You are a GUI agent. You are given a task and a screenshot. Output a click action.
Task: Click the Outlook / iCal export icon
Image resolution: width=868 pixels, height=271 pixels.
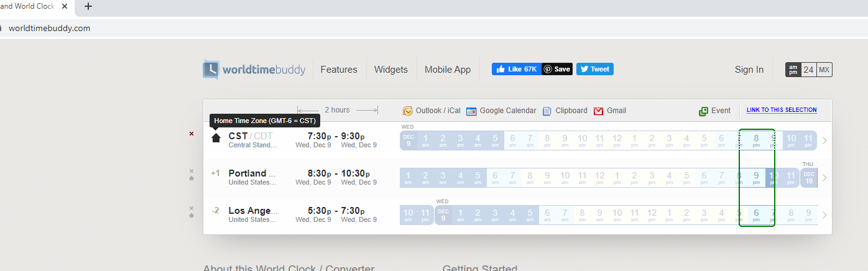pyautogui.click(x=408, y=111)
